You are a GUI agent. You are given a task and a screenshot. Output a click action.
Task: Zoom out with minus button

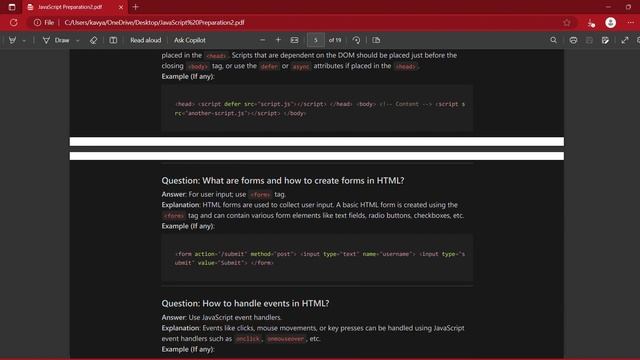(x=262, y=40)
